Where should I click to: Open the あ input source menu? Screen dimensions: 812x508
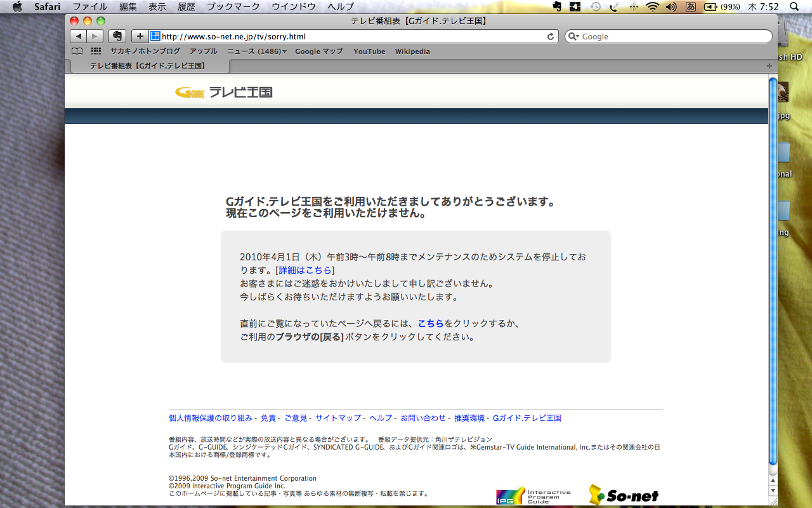pyautogui.click(x=691, y=7)
